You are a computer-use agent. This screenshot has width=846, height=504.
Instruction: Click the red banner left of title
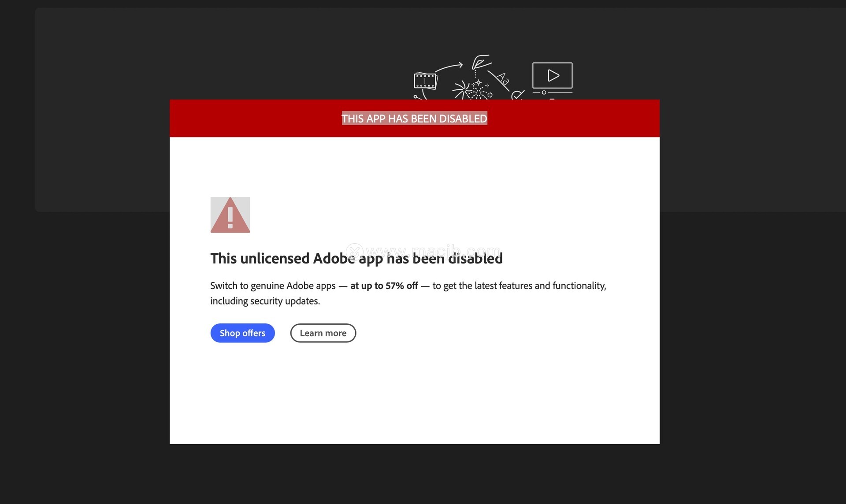[x=251, y=119]
